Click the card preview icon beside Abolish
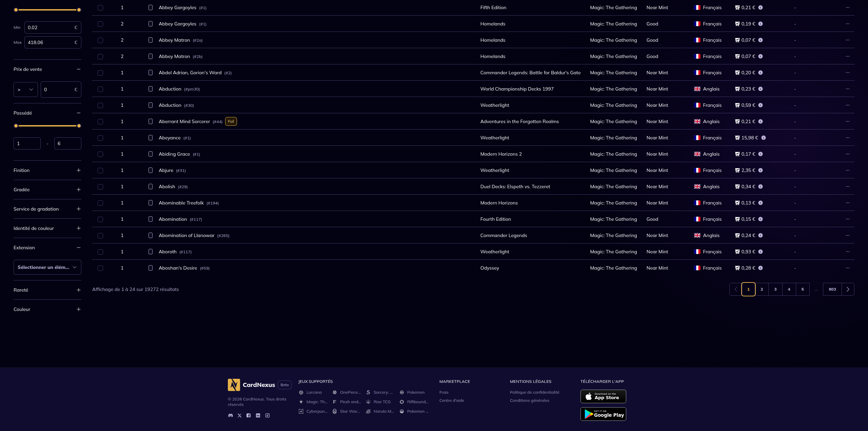This screenshot has width=868, height=431. (151, 187)
